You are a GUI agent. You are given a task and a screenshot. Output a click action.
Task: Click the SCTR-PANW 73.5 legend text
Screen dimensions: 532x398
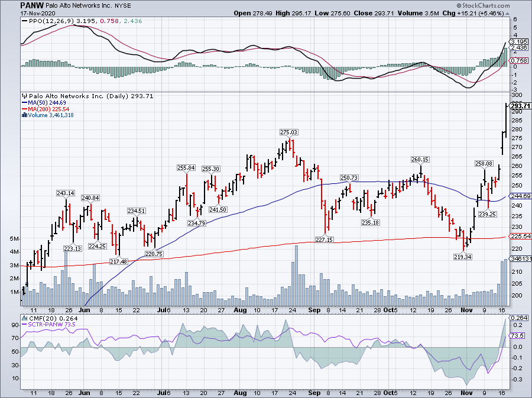pyautogui.click(x=51, y=325)
